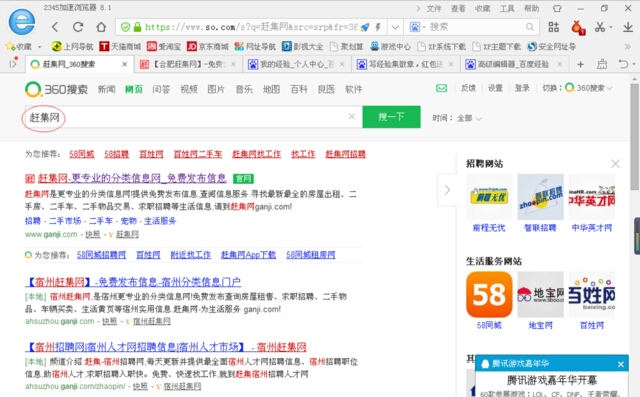Open 游戏中心 bookmark

coord(391,47)
